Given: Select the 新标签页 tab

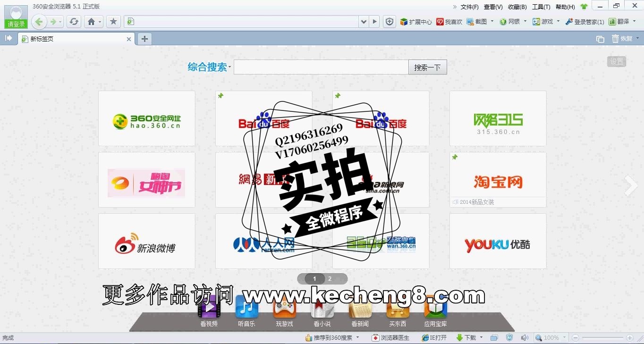Looking at the screenshot, I should pyautogui.click(x=76, y=39).
